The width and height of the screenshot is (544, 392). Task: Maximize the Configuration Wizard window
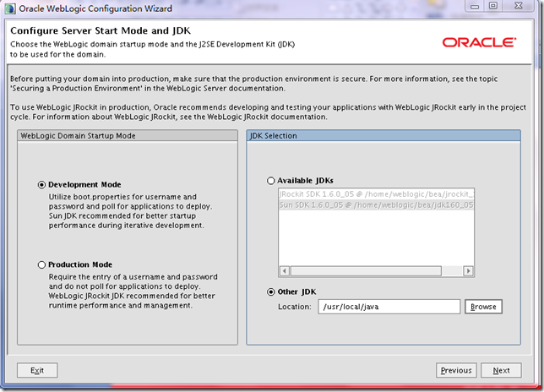pyautogui.click(x=493, y=6)
